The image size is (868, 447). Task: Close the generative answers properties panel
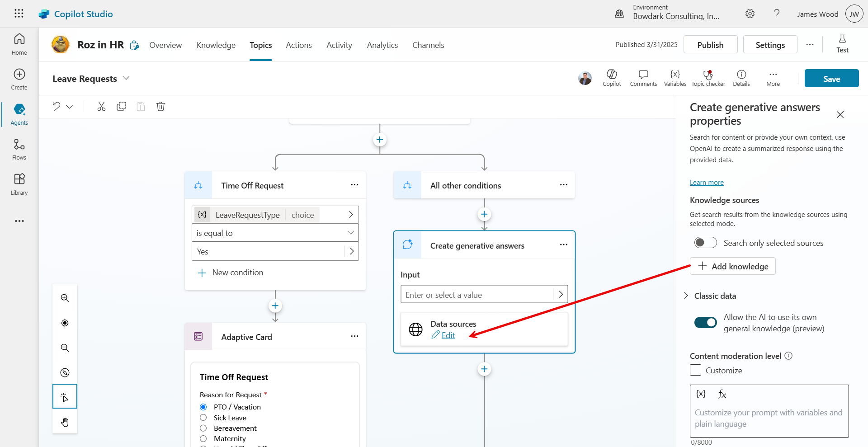840,114
